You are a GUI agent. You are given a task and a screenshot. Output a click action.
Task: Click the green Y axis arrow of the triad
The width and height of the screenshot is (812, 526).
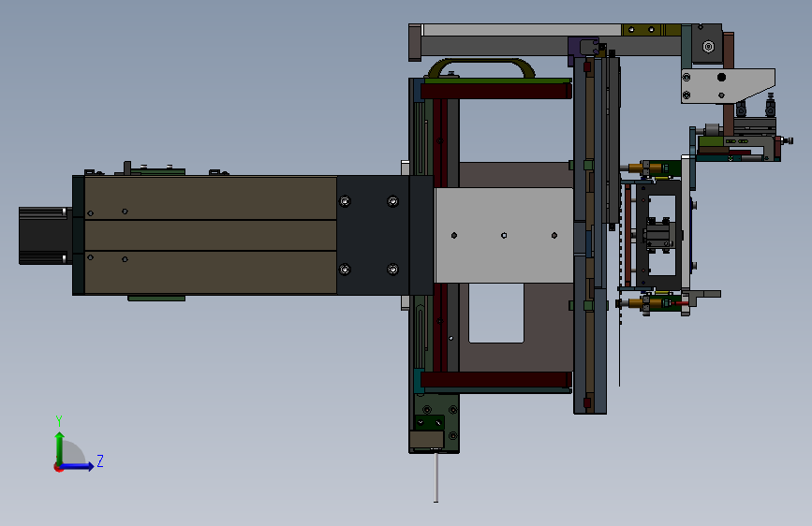pyautogui.click(x=60, y=447)
